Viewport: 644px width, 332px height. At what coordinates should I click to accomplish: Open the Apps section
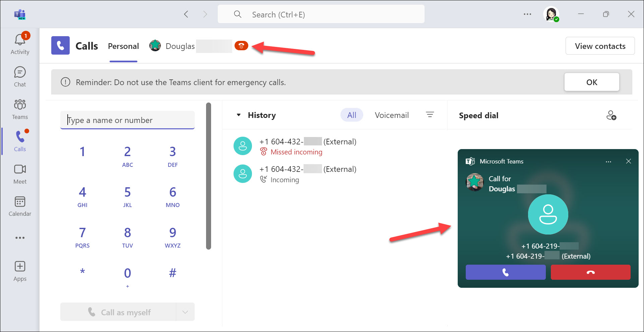tap(20, 270)
